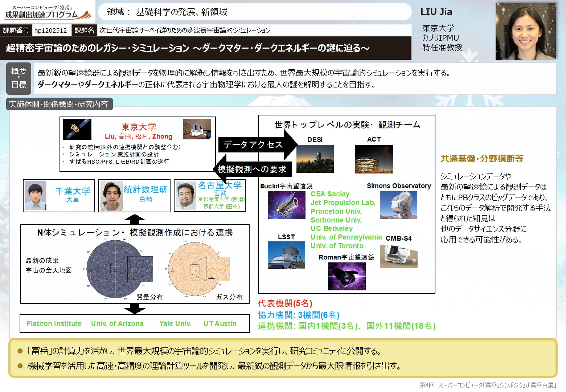Click the 課題番号 label
The height and width of the screenshot is (392, 566).
click(x=16, y=30)
